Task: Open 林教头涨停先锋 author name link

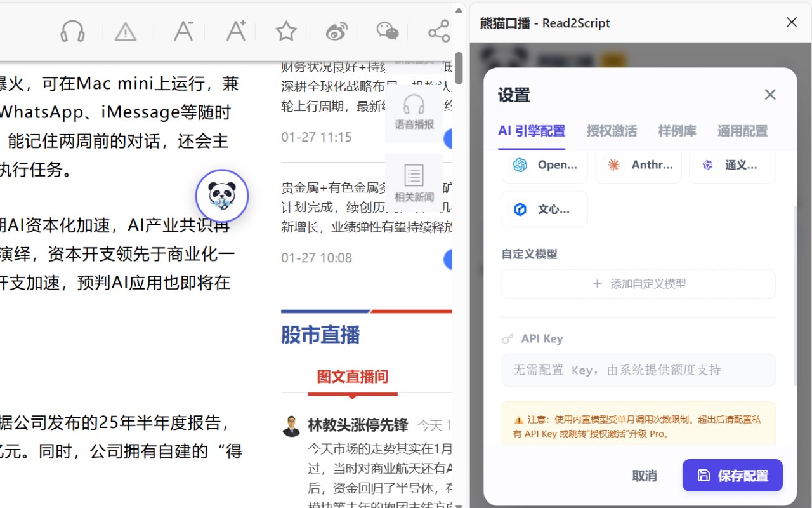Action: [x=358, y=425]
